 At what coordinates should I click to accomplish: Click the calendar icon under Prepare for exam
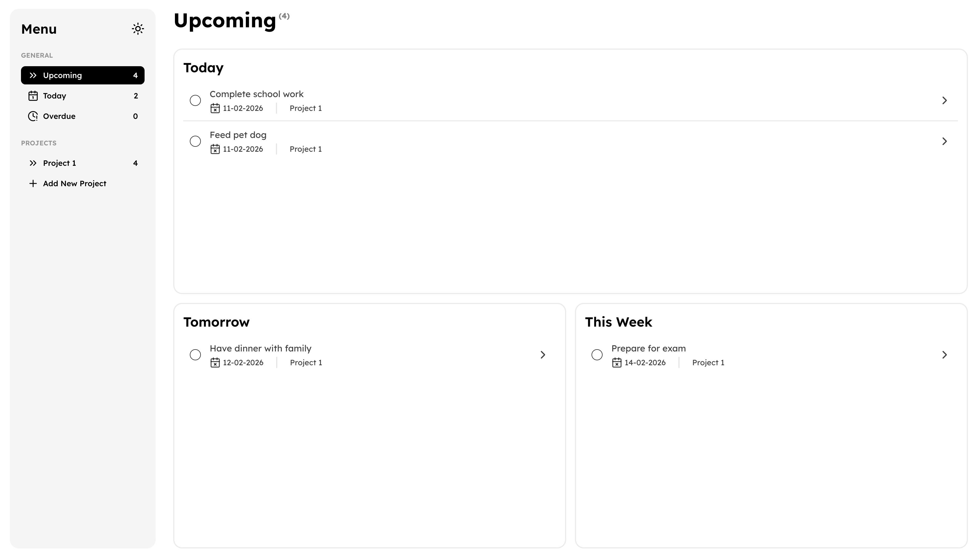click(617, 363)
